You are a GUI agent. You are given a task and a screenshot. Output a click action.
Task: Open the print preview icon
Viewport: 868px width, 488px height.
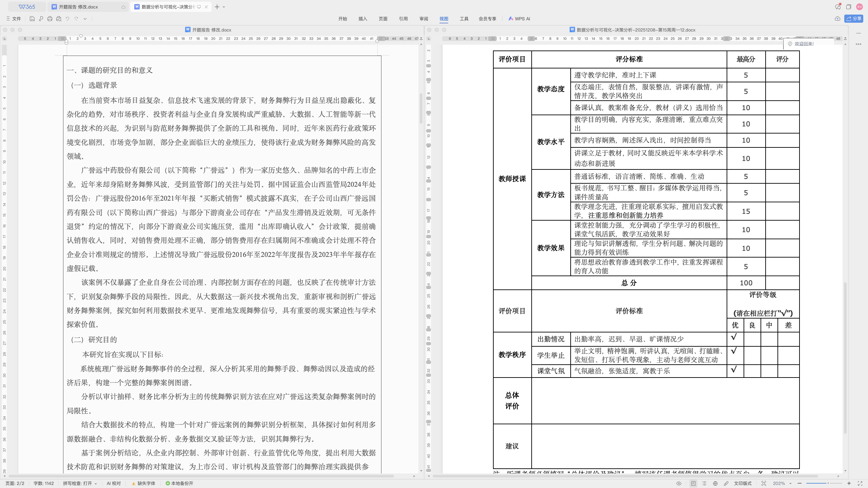[59, 19]
